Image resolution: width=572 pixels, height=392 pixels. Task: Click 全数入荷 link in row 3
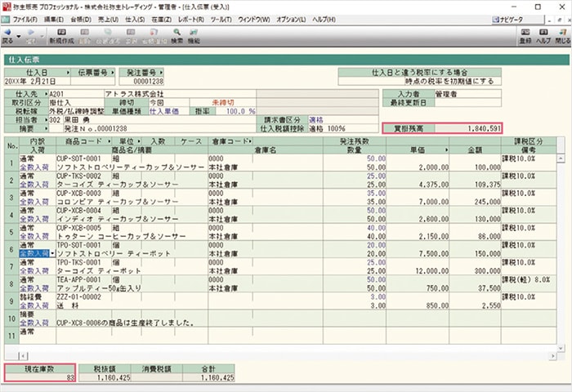pyautogui.click(x=34, y=202)
